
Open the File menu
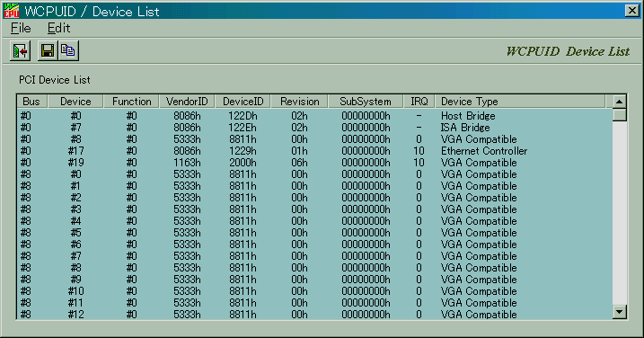(x=21, y=28)
